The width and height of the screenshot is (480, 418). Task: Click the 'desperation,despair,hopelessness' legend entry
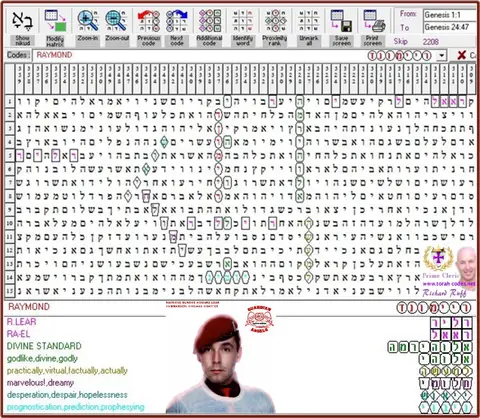pyautogui.click(x=67, y=395)
